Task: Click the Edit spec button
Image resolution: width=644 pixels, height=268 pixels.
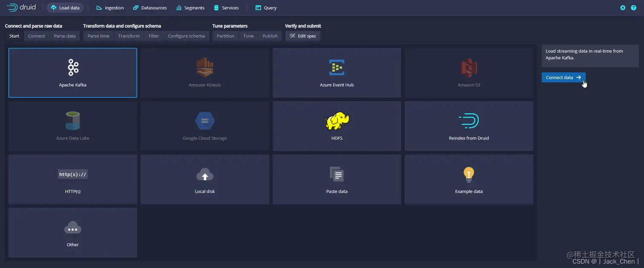Action: coord(303,36)
